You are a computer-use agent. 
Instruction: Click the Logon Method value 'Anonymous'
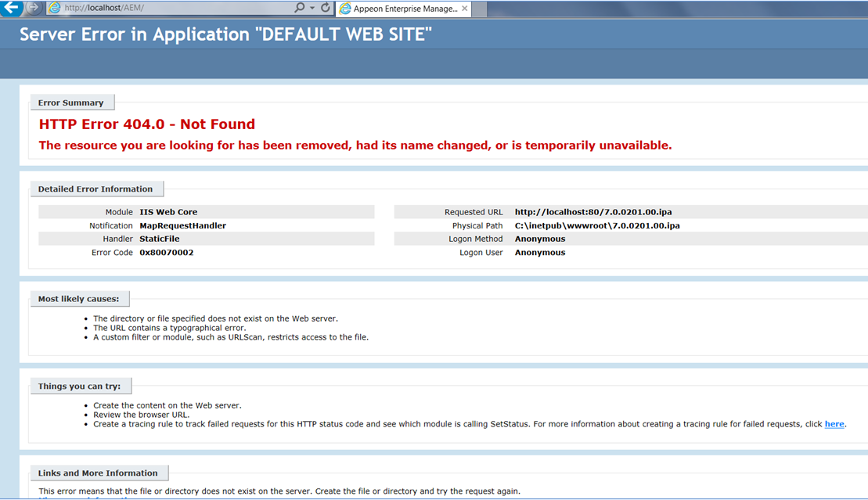point(540,239)
